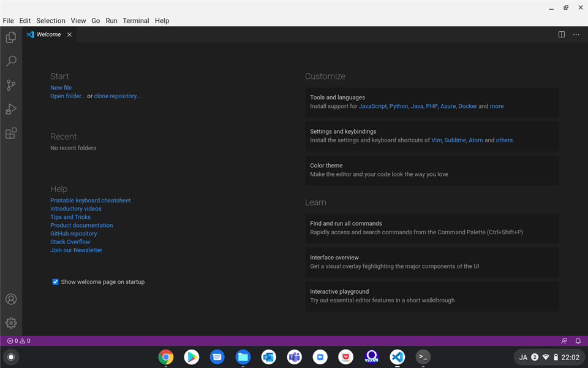Click the New file link
Image resolution: width=588 pixels, height=368 pixels.
point(61,88)
